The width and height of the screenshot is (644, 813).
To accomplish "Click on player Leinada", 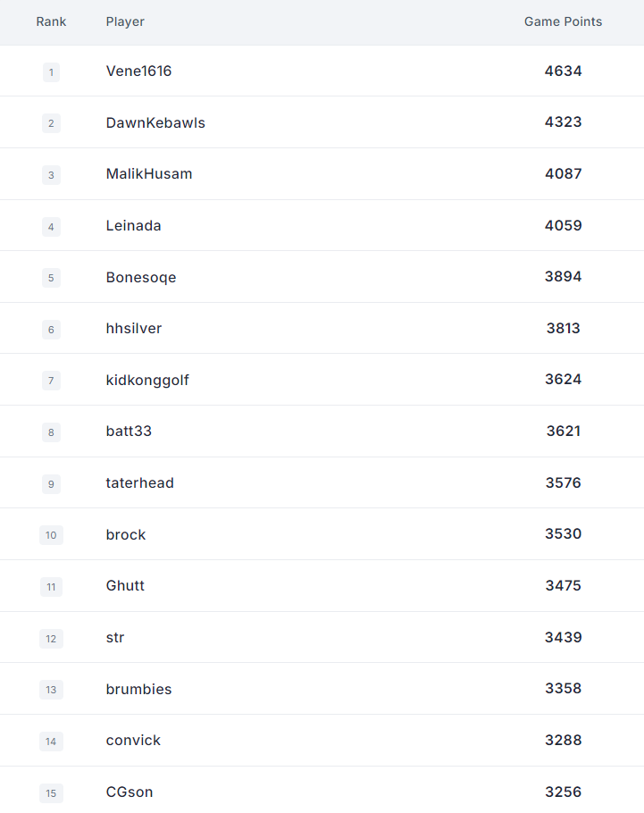I will 133,225.
